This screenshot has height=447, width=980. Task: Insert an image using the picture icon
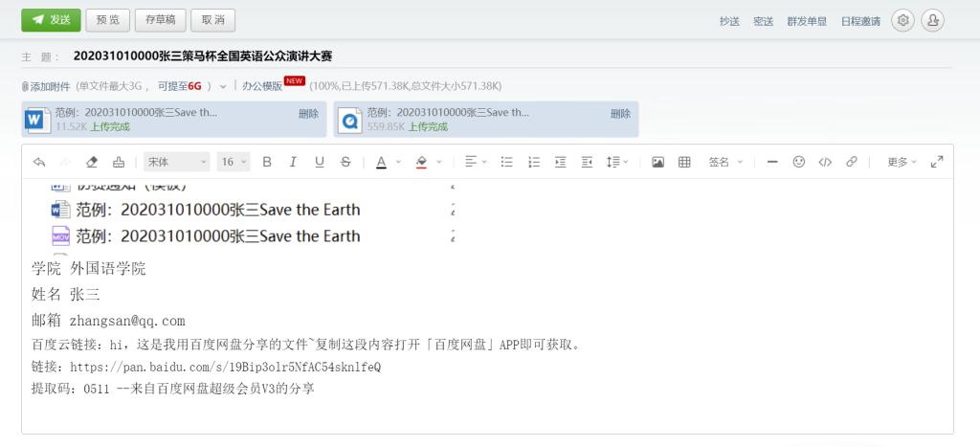[657, 162]
